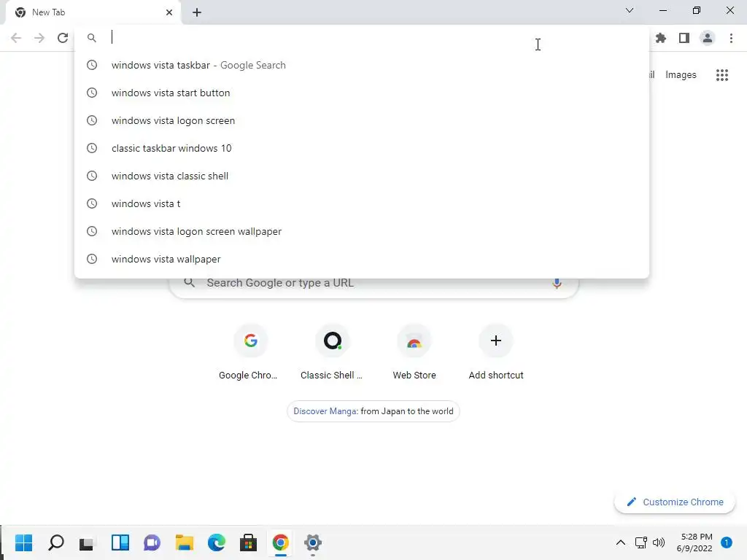Screen dimensions: 747x560
Task: Click the Chrome taskbar icon
Action: click(x=281, y=542)
